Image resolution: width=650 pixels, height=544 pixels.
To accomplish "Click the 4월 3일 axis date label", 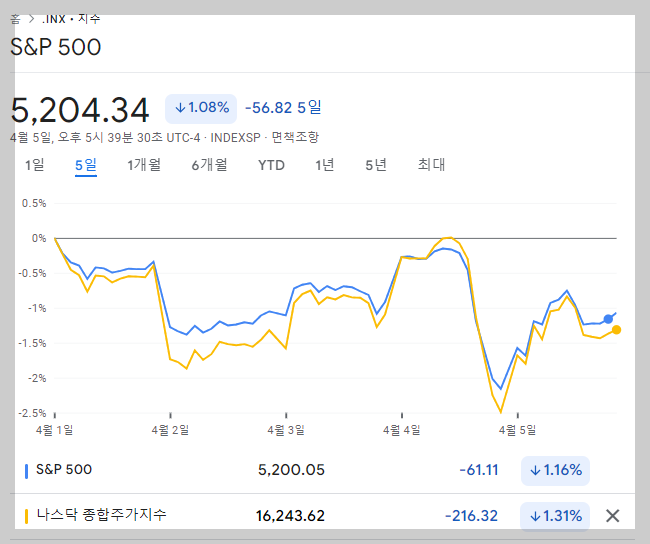I will tap(286, 430).
